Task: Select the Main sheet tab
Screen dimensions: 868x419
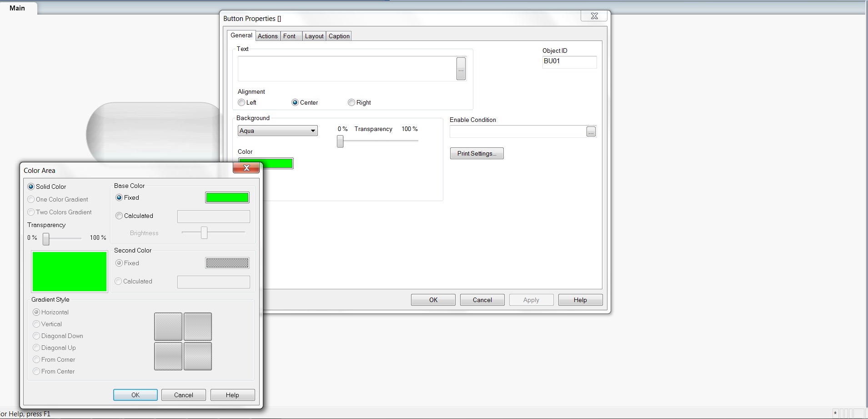Action: point(17,8)
